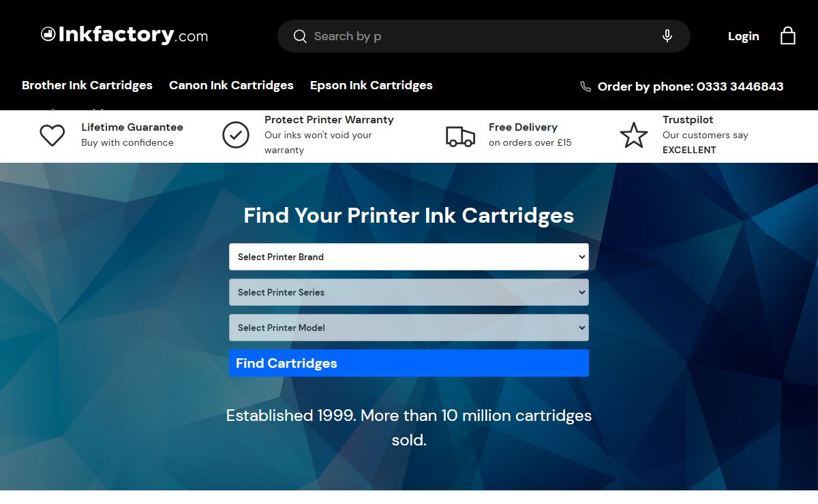818x504 pixels.
Task: Click the Trustpilot star icon
Action: (633, 136)
